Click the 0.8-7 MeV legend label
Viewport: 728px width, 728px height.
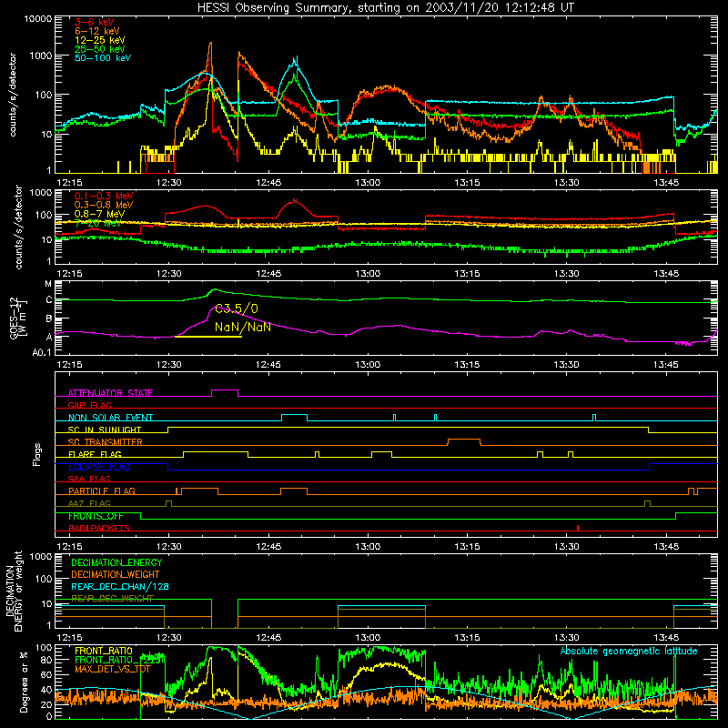tap(99, 214)
